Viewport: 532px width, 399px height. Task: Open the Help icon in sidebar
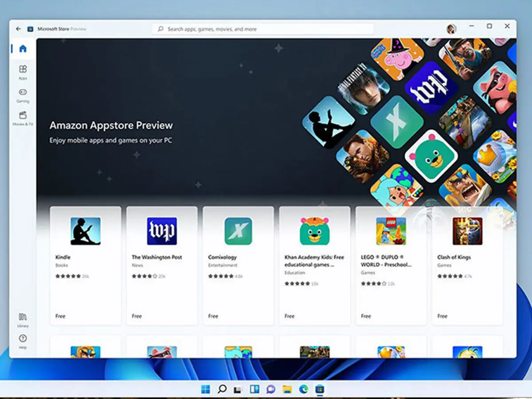[x=23, y=341]
